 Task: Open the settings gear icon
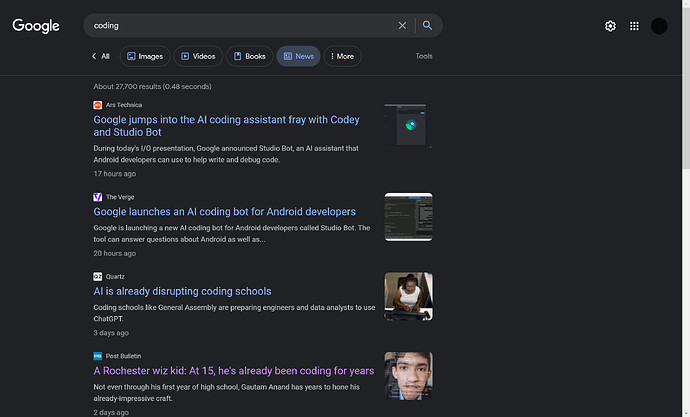(610, 26)
